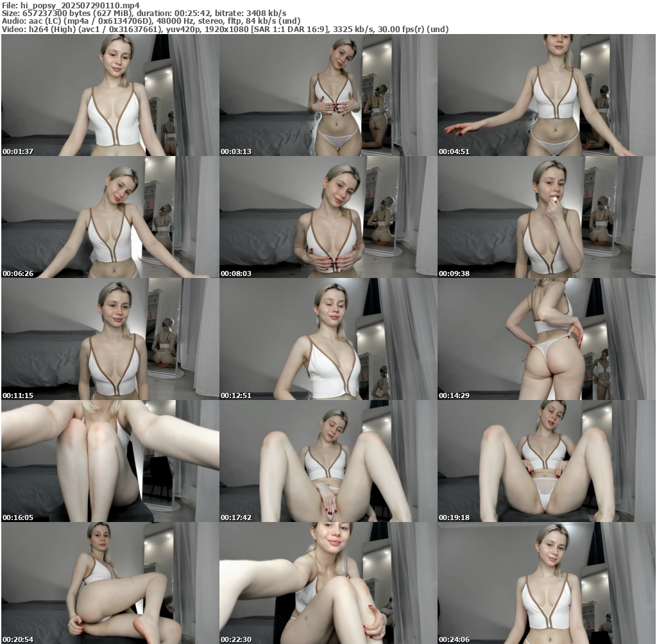This screenshot has width=657, height=644.
Task: Choose the 00:19:18 thumbnail
Action: point(546,461)
